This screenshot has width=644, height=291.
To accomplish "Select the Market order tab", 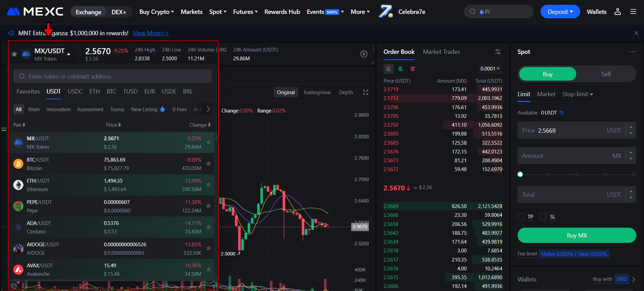I will (x=546, y=94).
